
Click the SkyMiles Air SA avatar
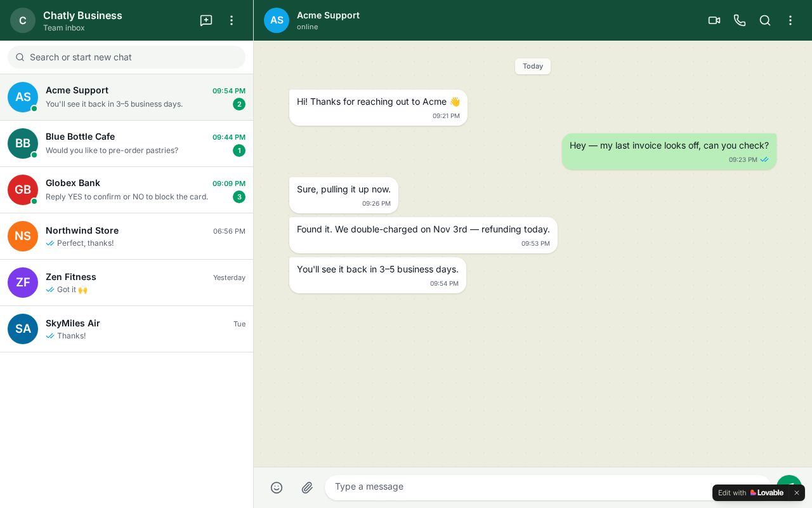click(23, 329)
